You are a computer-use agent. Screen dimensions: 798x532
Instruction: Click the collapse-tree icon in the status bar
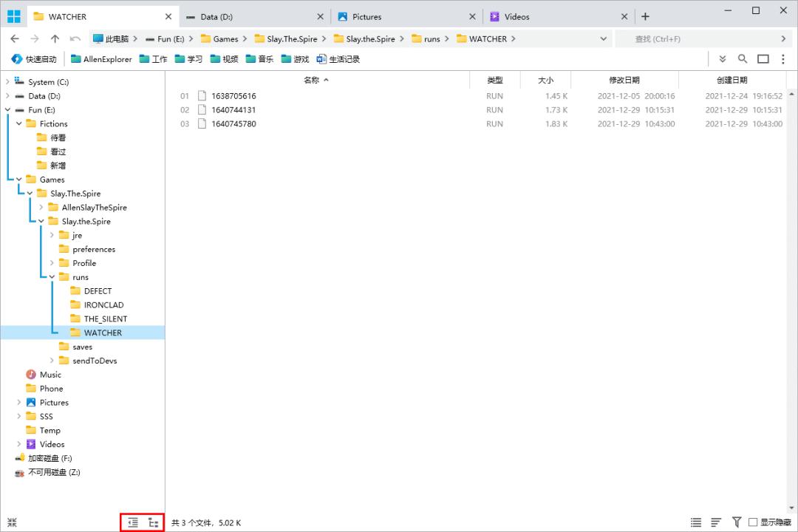pyautogui.click(x=132, y=522)
